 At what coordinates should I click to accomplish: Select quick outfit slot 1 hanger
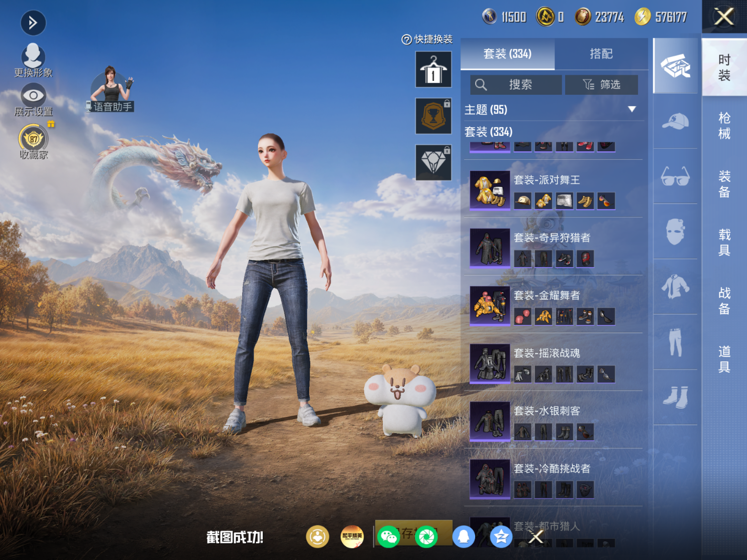434,70
